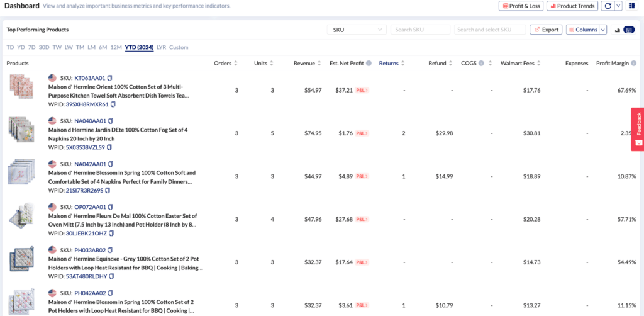Toggle the dashboard layout panel icon
Image resolution: width=644 pixels, height=316 pixels.
631,6
